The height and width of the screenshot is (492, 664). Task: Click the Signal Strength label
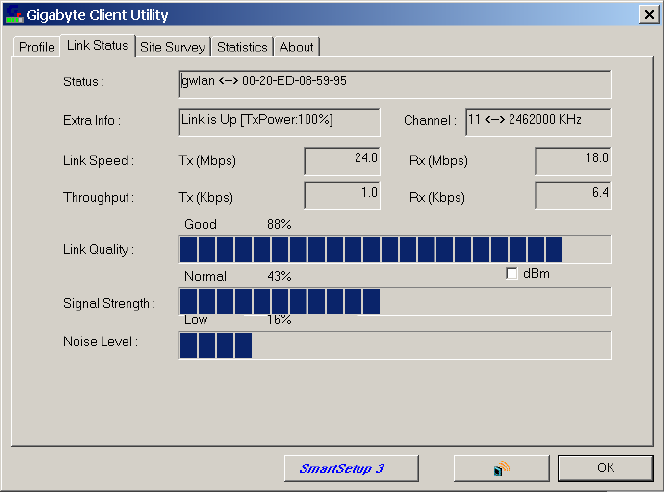tap(109, 304)
